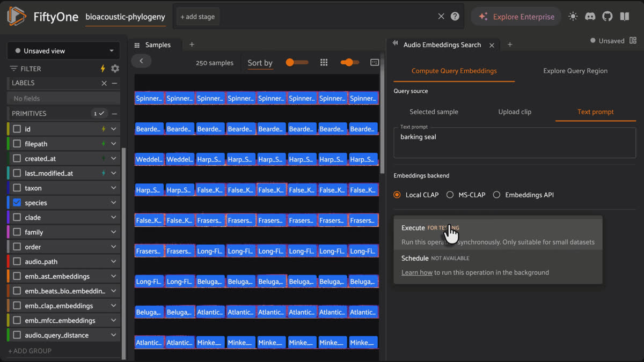Choose the Text prompt query source
644x362 pixels.
[x=596, y=112]
